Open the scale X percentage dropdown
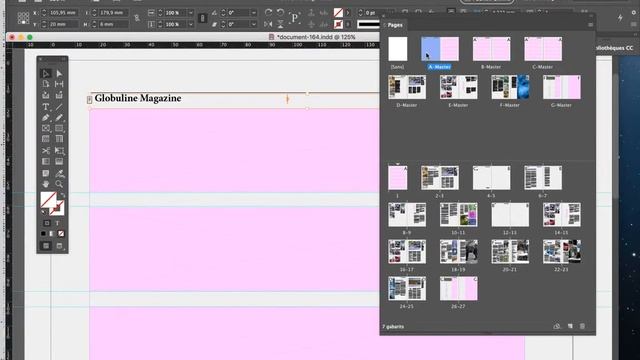This screenshot has height=360, width=640. click(191, 13)
